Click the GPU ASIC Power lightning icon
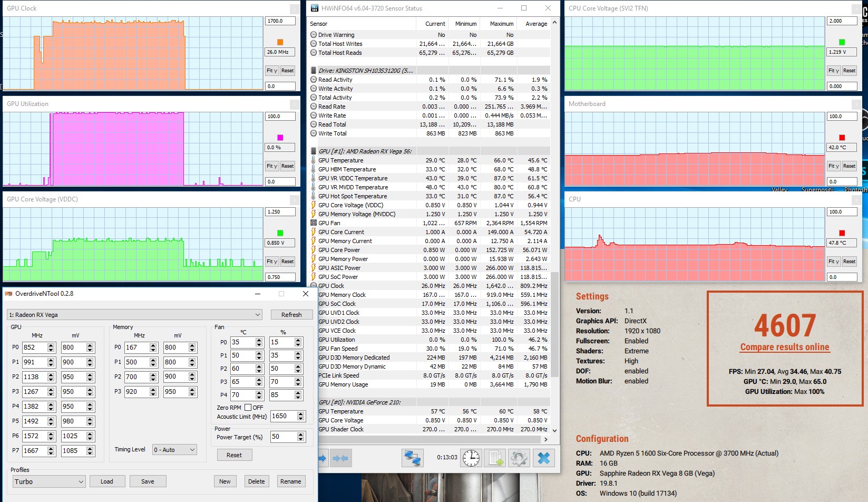This screenshot has width=868, height=502. pos(314,268)
